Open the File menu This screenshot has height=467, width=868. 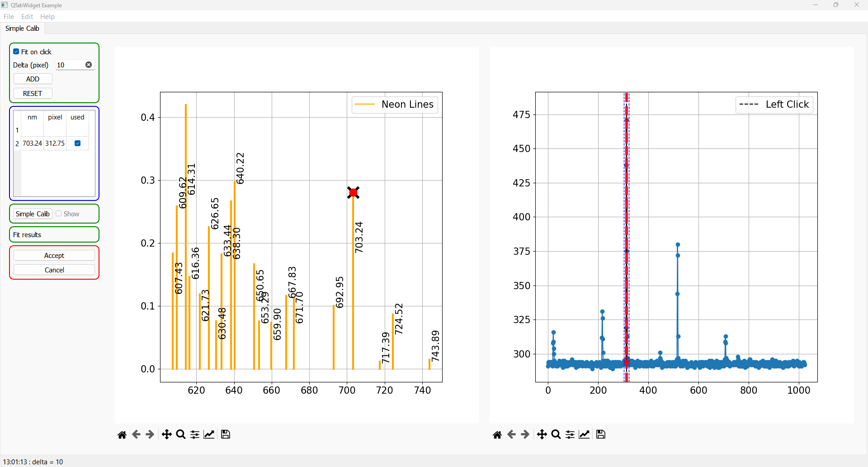click(9, 17)
